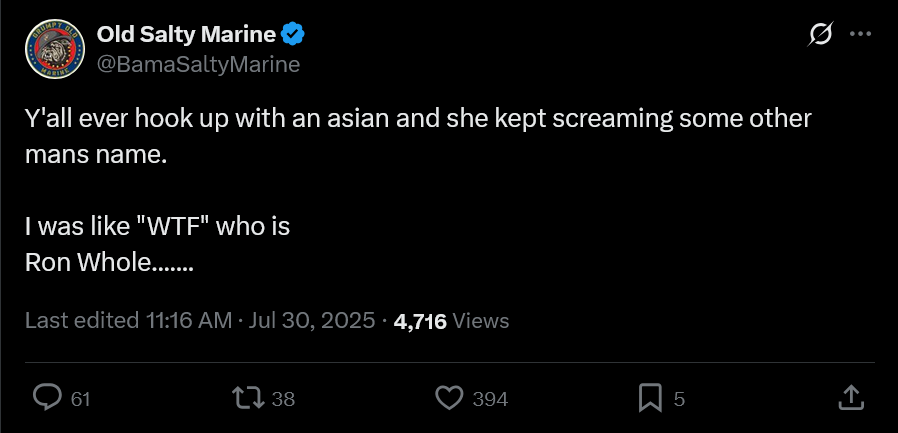Click the Grok explain-post icon
The width and height of the screenshot is (898, 433).
pyautogui.click(x=820, y=34)
